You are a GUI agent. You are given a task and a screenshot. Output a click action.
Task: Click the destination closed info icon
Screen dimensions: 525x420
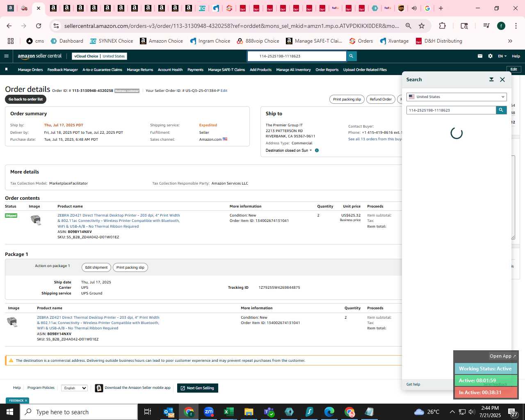click(x=317, y=151)
